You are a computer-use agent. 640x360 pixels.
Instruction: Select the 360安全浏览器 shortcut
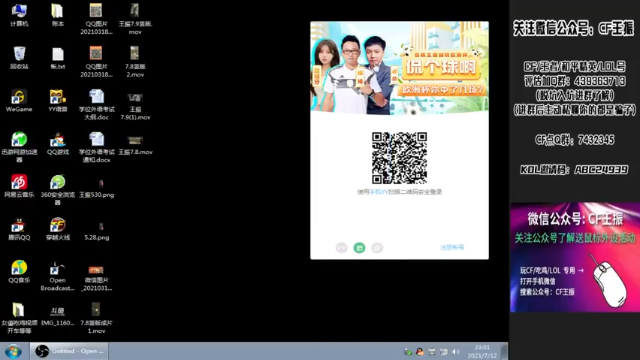pyautogui.click(x=58, y=190)
